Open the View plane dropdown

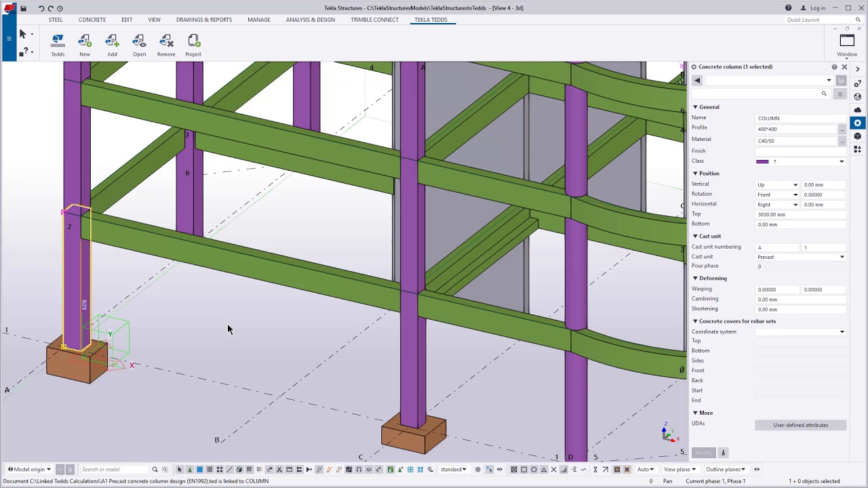click(x=679, y=469)
